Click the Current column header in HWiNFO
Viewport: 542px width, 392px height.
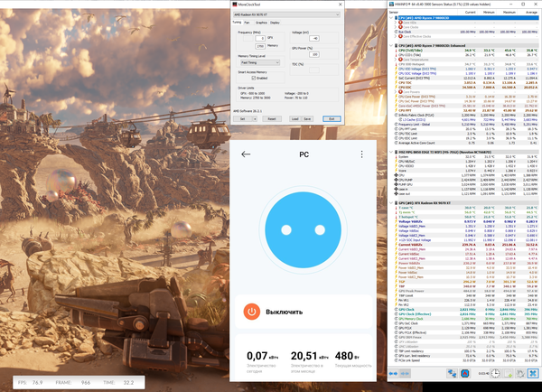coord(470,12)
